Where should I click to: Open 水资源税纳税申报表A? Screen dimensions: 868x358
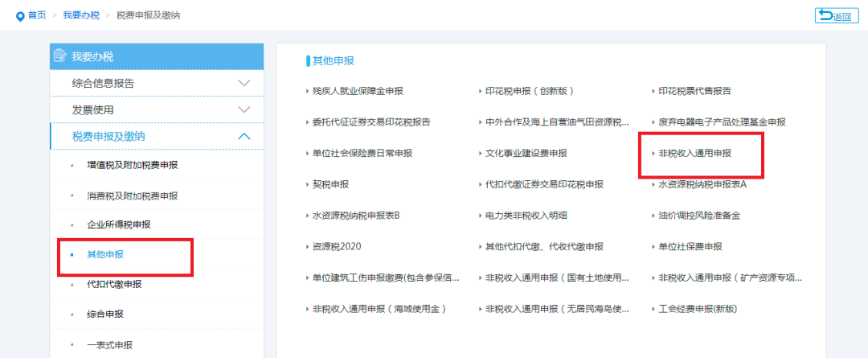pos(702,184)
